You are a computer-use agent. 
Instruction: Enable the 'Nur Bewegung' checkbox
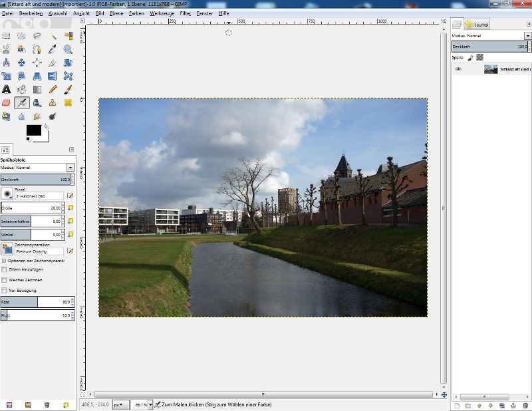[x=4, y=291]
